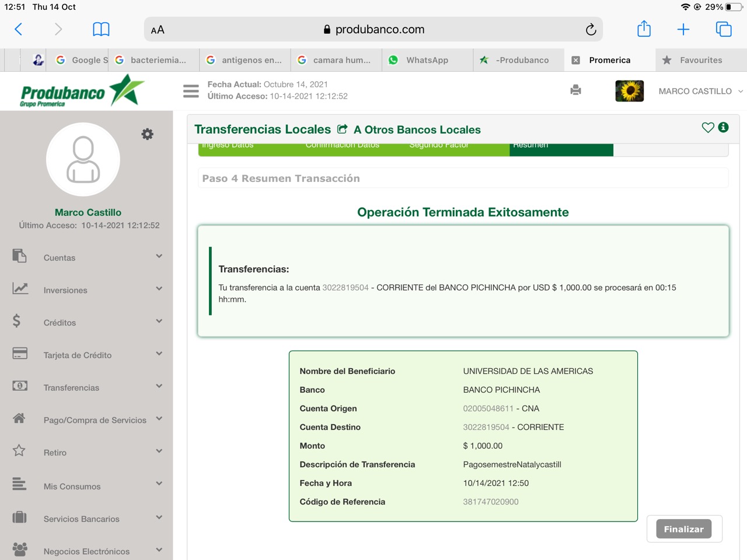Open Safari bookmarks book icon

pyautogui.click(x=101, y=29)
